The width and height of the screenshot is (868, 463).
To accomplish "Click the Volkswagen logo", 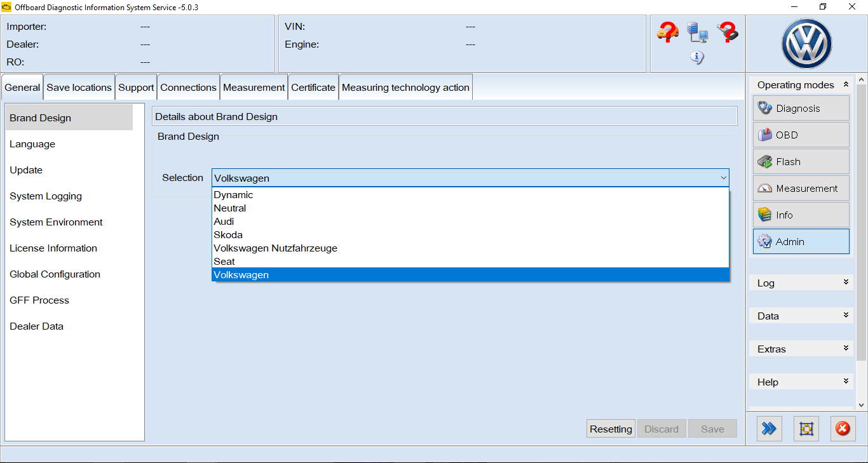I will tap(806, 44).
